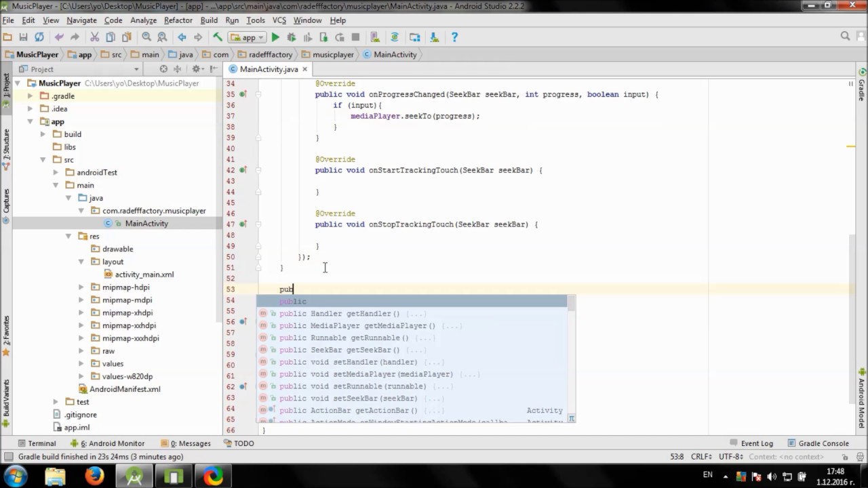Click the Debug app bug icon
The width and height of the screenshot is (868, 488).
292,37
